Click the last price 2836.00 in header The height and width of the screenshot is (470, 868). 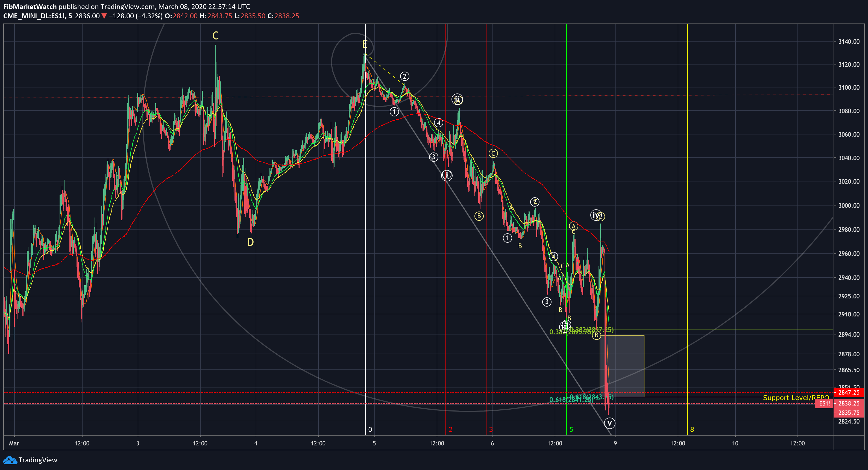[x=87, y=16]
